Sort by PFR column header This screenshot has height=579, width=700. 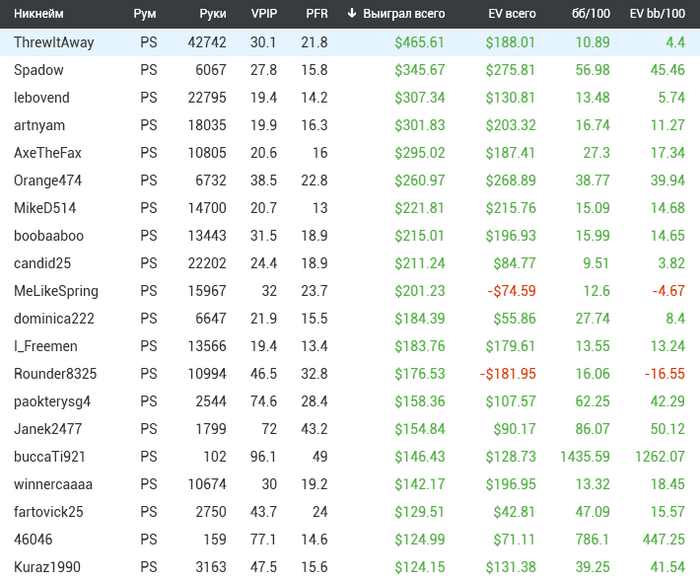point(317,14)
